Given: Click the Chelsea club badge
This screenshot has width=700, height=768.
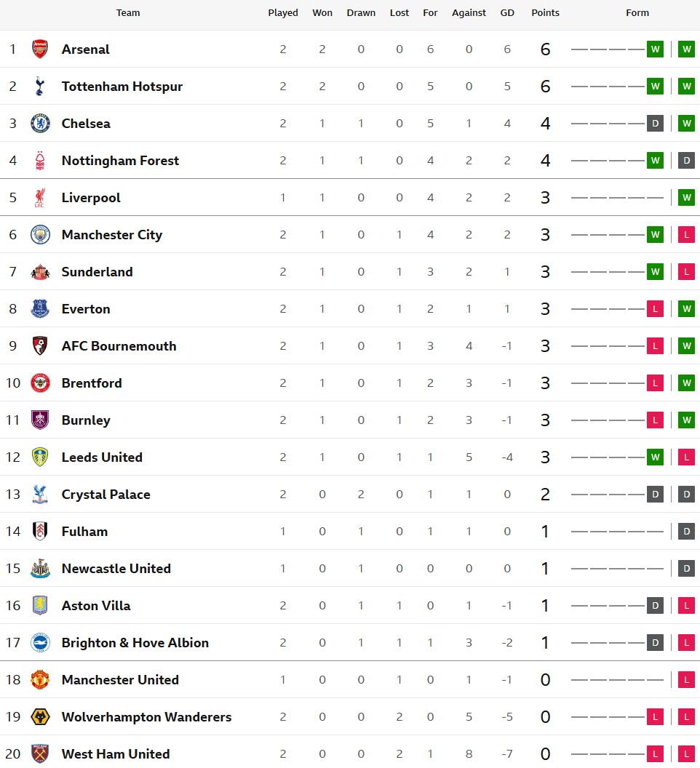Looking at the screenshot, I should 40,124.
